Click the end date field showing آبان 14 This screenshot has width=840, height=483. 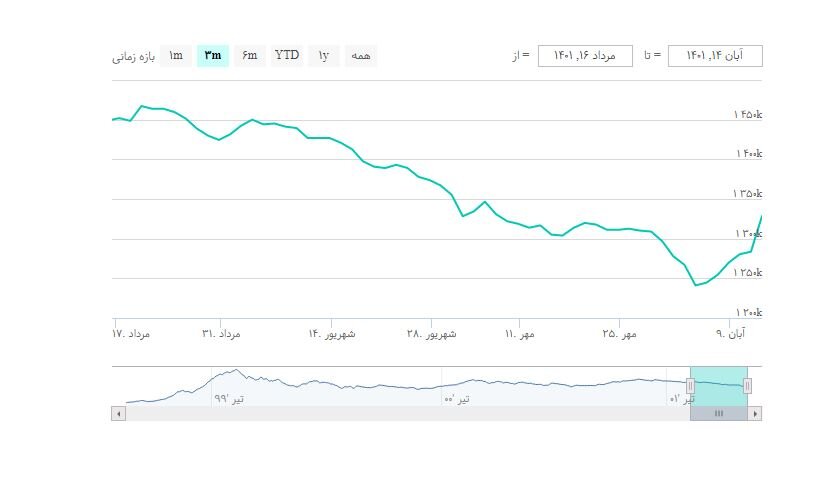[x=715, y=56]
